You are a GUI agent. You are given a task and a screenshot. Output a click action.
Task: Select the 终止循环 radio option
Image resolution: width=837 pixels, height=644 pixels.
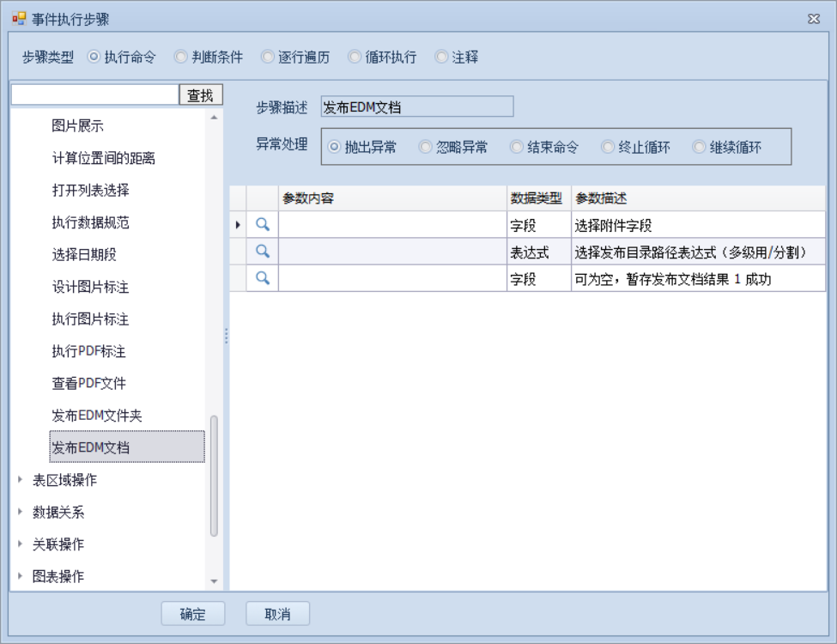pos(608,147)
